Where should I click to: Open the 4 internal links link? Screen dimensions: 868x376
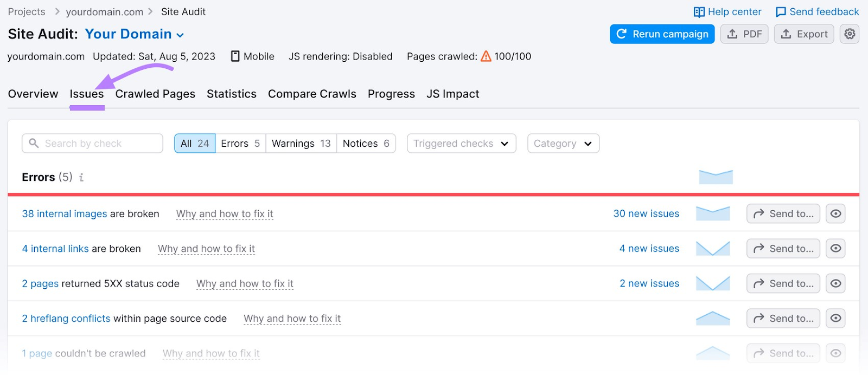click(x=55, y=249)
